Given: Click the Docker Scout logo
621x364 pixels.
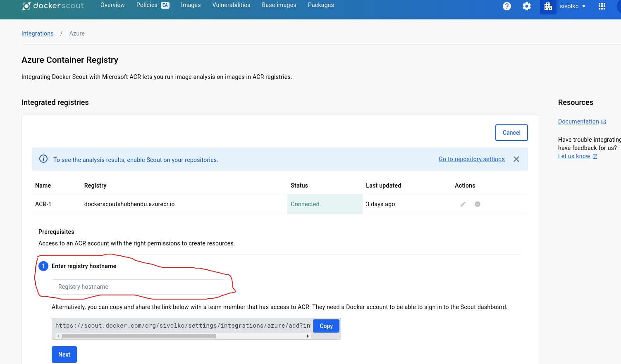Looking at the screenshot, I should tap(53, 6).
